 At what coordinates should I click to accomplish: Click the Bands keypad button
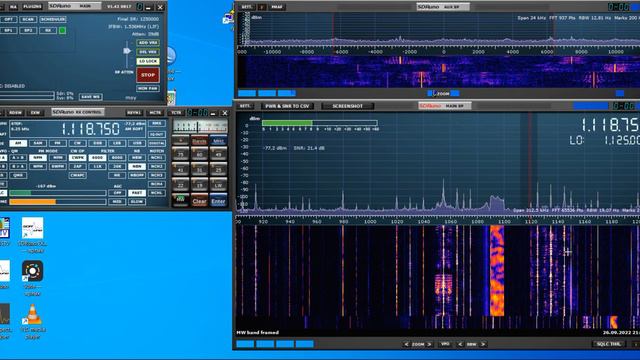199,141
